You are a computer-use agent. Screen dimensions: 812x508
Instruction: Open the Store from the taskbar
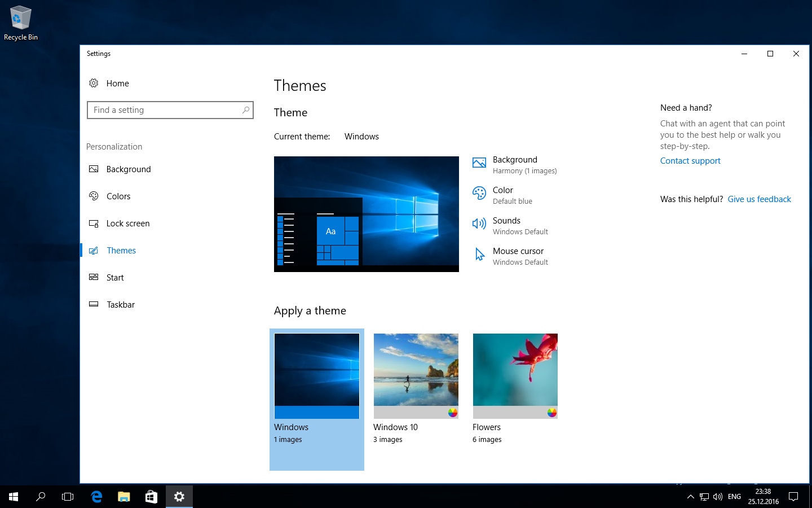151,497
